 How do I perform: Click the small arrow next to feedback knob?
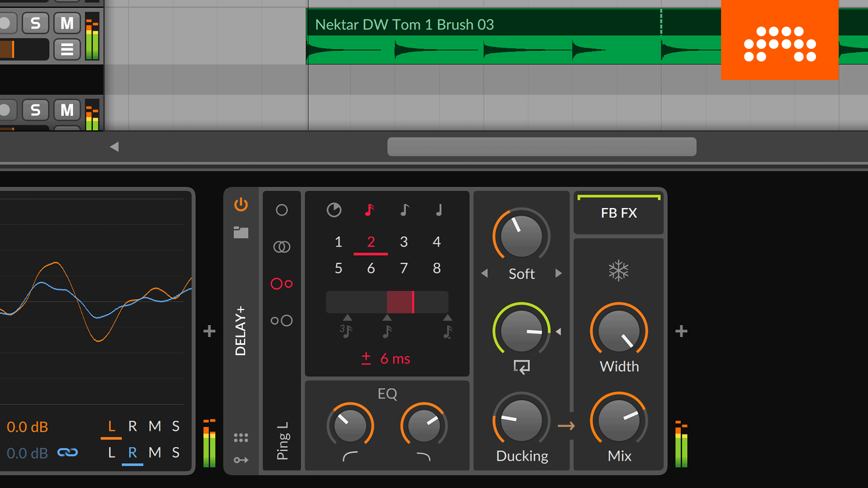tap(561, 330)
